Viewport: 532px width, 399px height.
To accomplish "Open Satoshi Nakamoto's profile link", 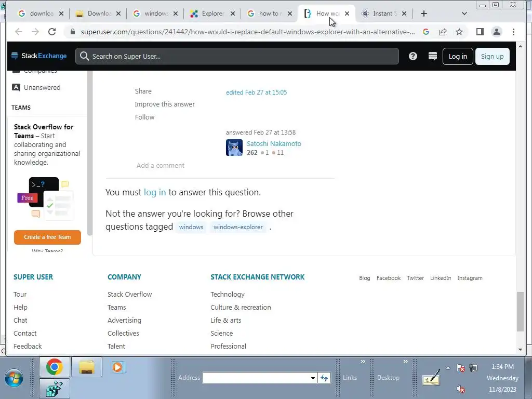I will [x=274, y=143].
